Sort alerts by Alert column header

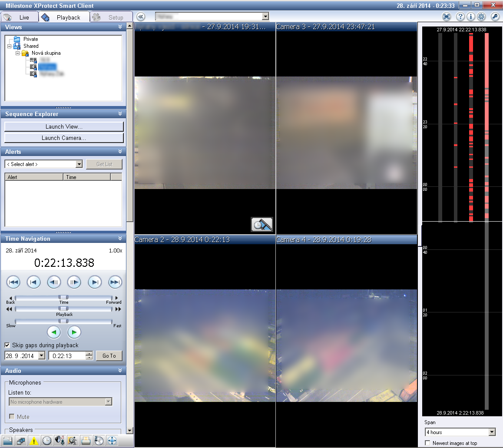click(34, 177)
